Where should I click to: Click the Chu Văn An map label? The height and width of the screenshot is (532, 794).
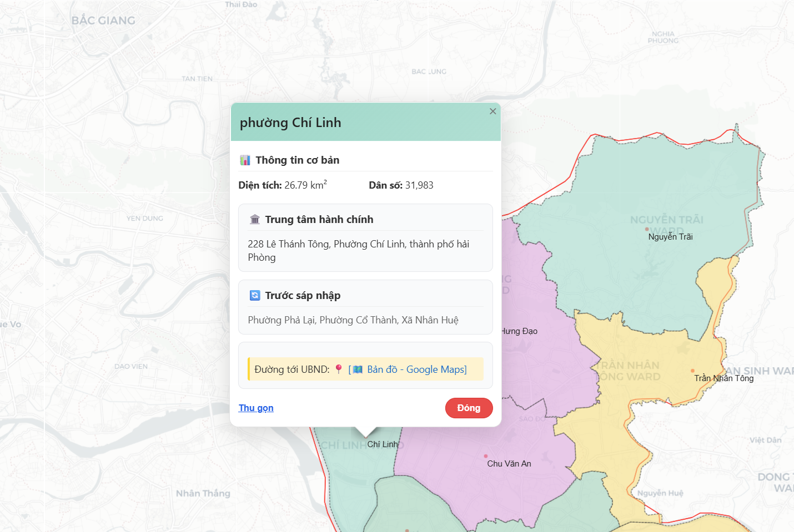[509, 464]
